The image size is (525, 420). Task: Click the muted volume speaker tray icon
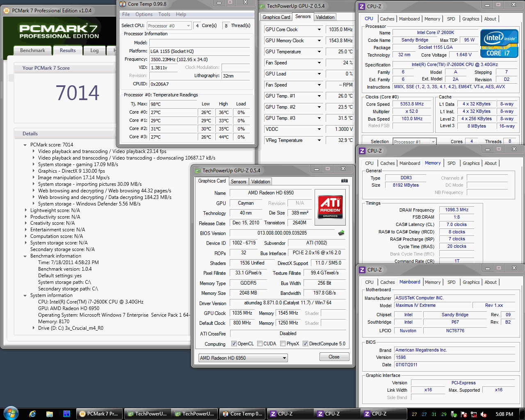point(483,414)
